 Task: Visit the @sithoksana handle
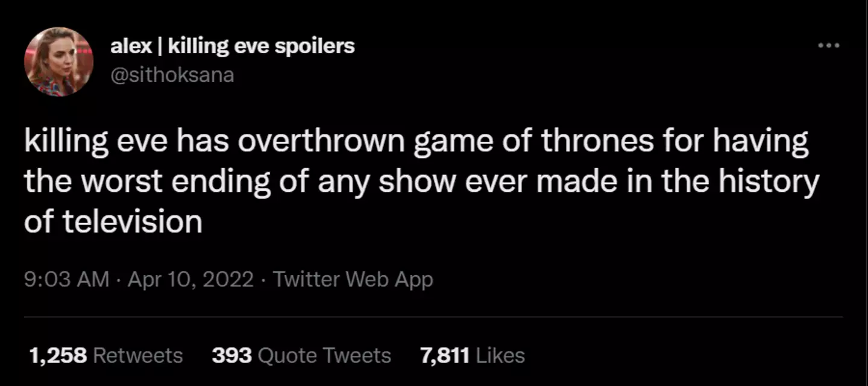click(172, 75)
